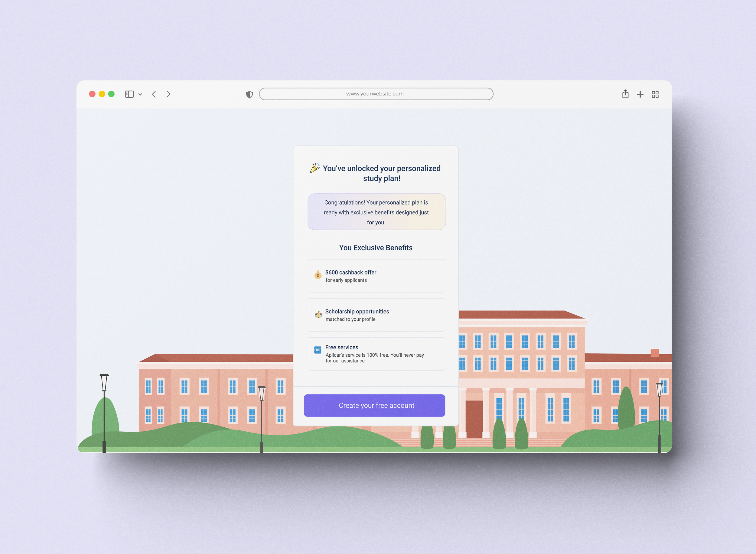Open the share icon

[x=625, y=94]
